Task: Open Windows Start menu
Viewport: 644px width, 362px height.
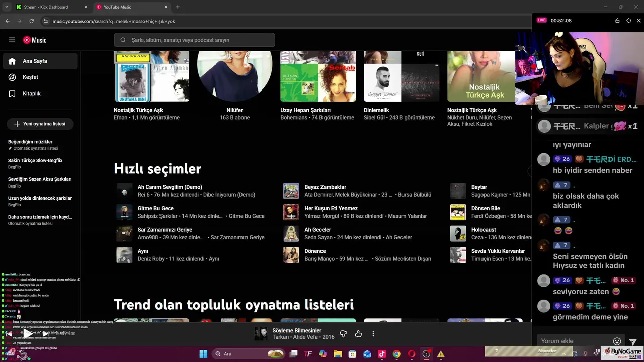Action: click(x=203, y=354)
